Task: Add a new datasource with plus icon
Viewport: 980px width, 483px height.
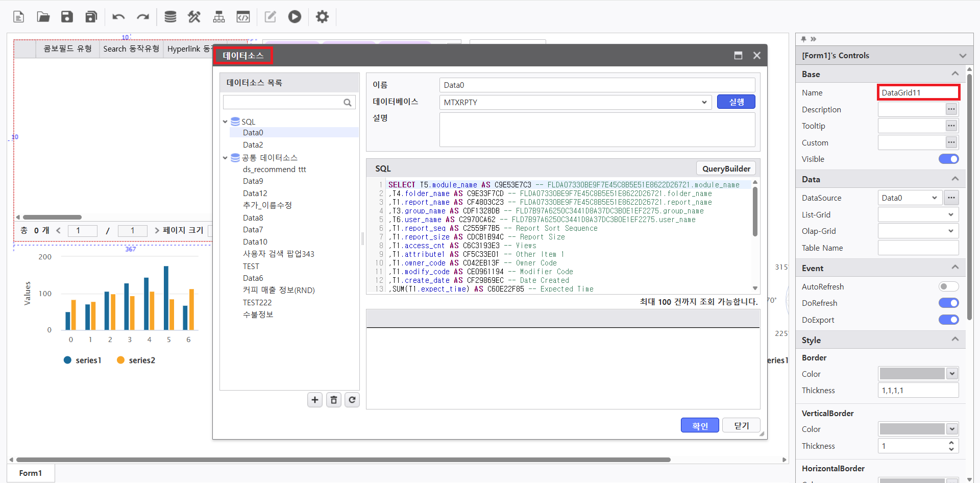Action: (315, 400)
